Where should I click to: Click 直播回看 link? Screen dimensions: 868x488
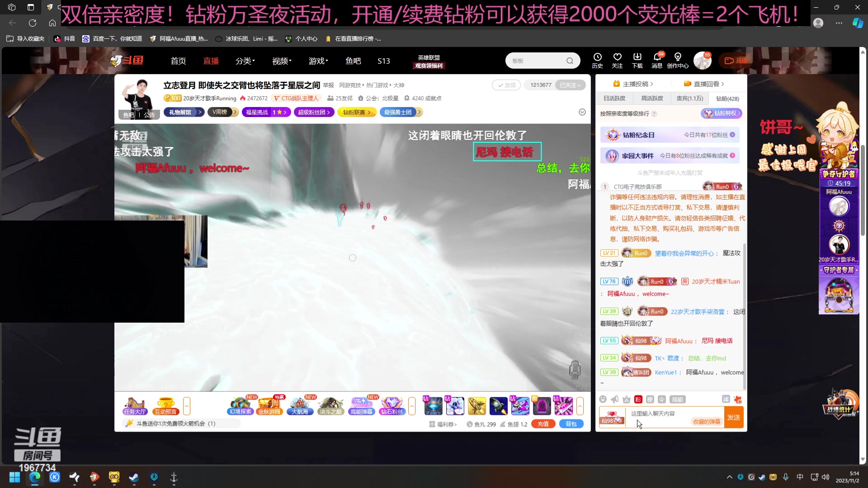(x=704, y=84)
